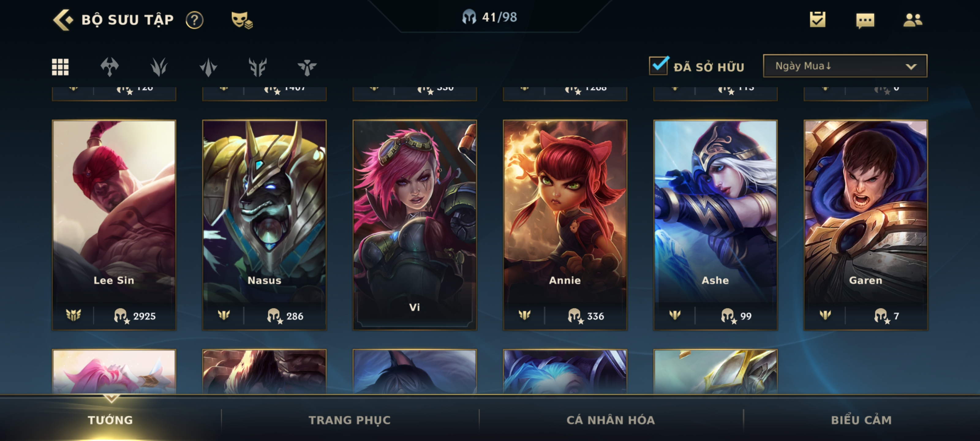
Task: Open the missions checklist icon
Action: click(818, 19)
